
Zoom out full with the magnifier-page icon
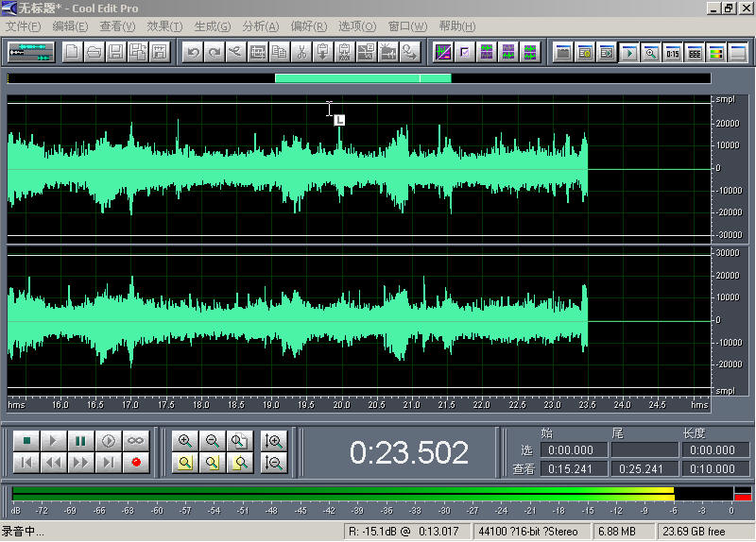240,441
